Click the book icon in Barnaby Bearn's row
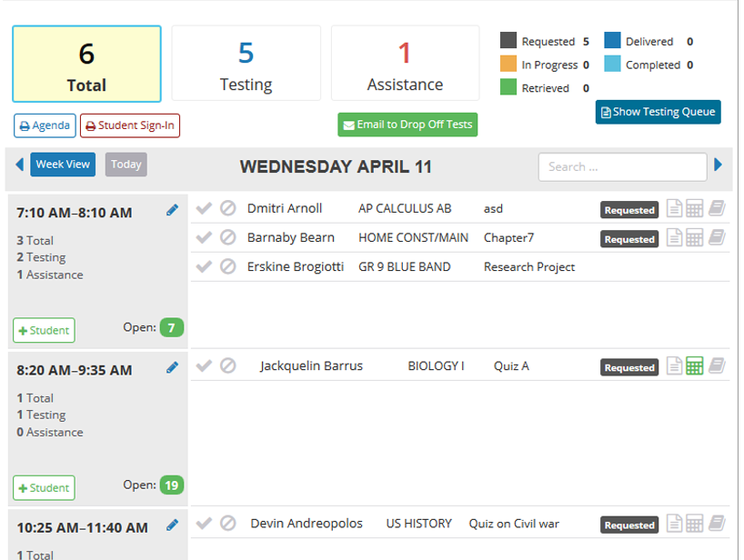744x560 pixels. pos(717,237)
